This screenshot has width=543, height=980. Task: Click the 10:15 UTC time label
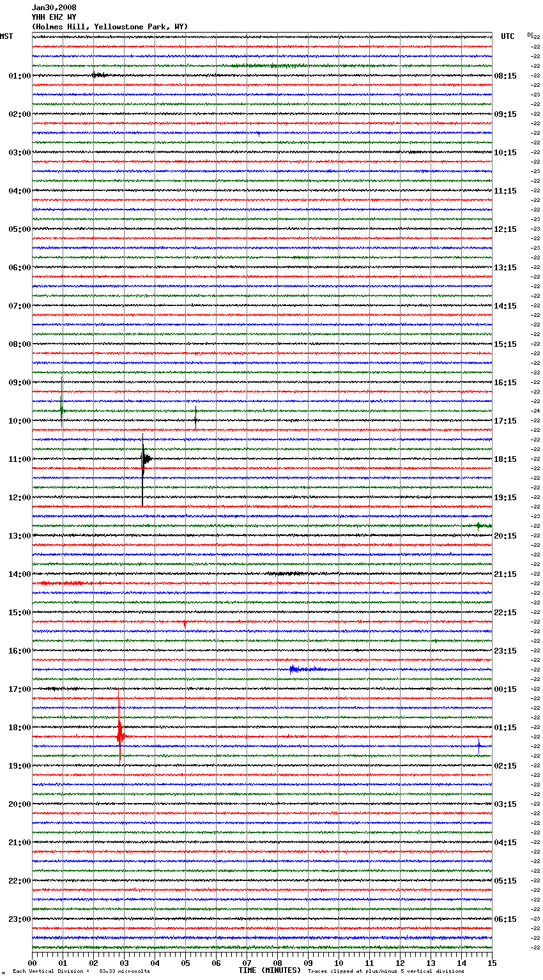[505, 153]
